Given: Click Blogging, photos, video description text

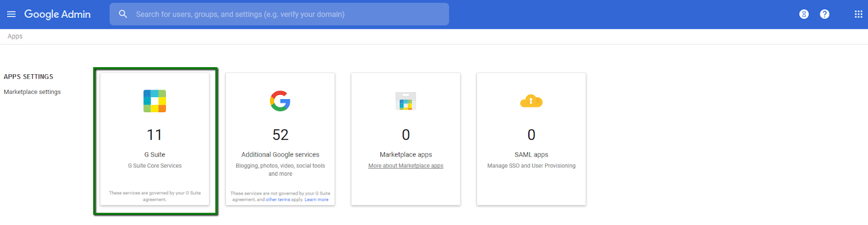Looking at the screenshot, I should 280,170.
